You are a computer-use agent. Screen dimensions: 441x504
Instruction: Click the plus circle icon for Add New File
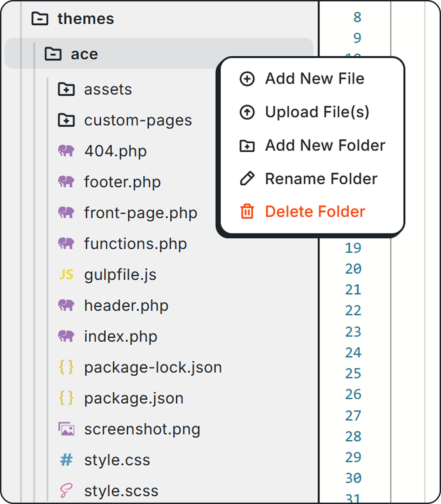coord(247,79)
